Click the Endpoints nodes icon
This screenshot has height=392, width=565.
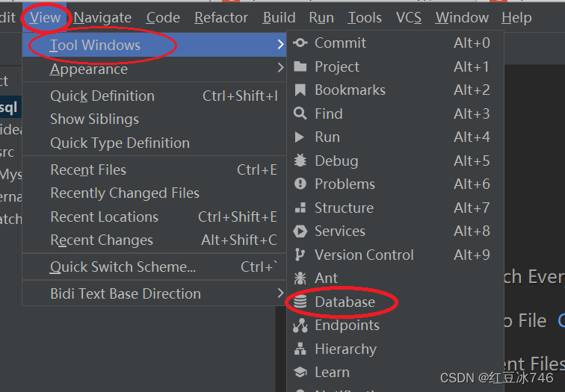pyautogui.click(x=300, y=326)
